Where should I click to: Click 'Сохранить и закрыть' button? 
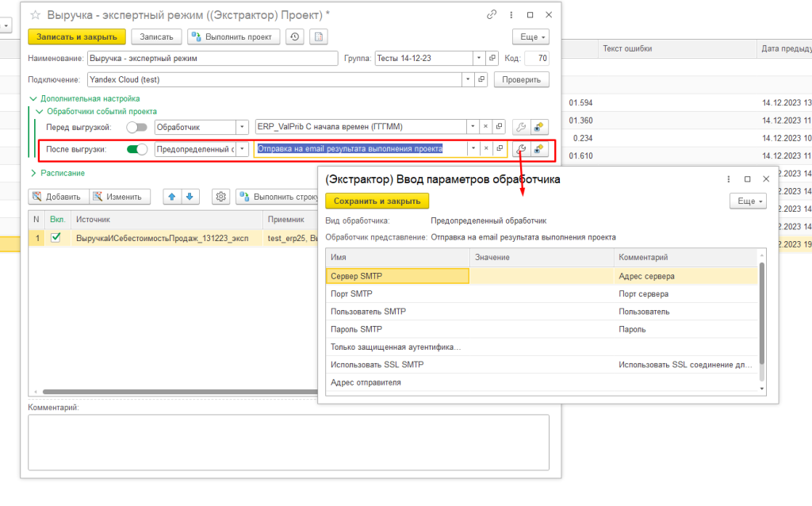(377, 201)
